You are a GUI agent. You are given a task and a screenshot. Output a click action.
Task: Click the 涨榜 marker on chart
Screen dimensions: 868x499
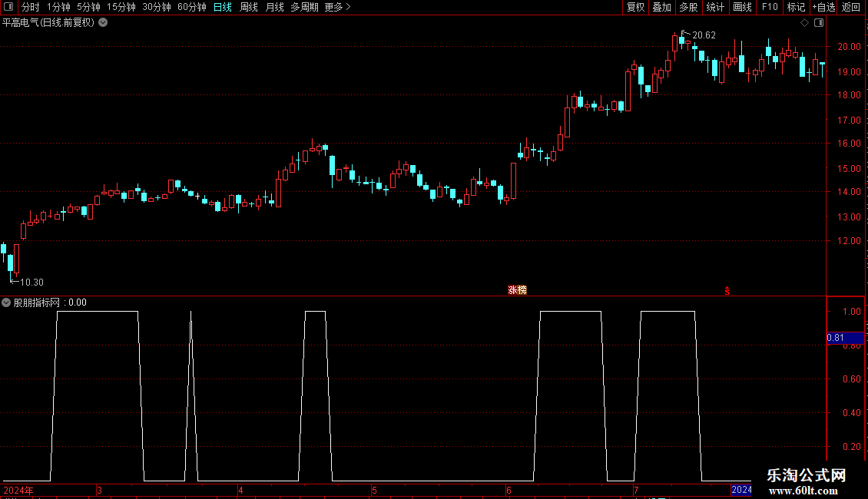(517, 290)
